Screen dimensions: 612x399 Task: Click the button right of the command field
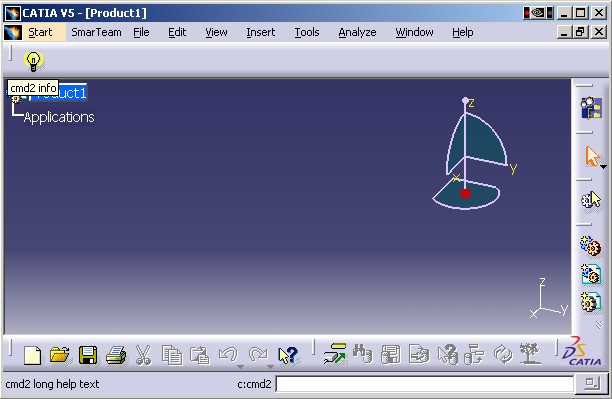tap(592, 384)
